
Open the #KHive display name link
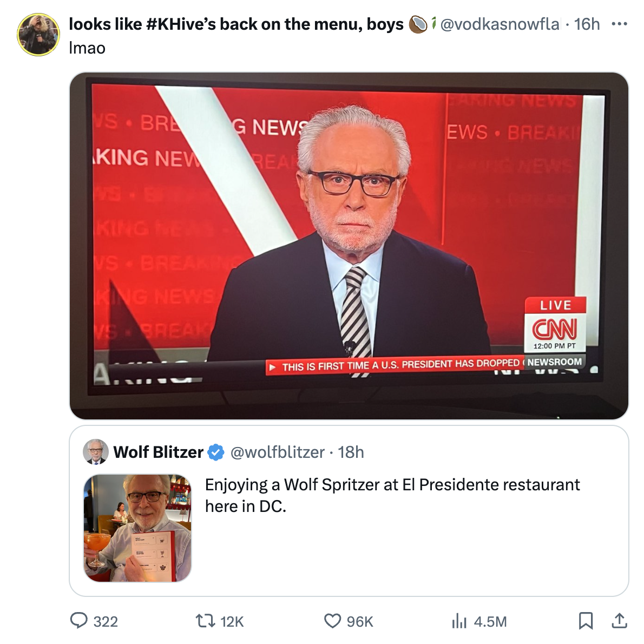tap(236, 24)
